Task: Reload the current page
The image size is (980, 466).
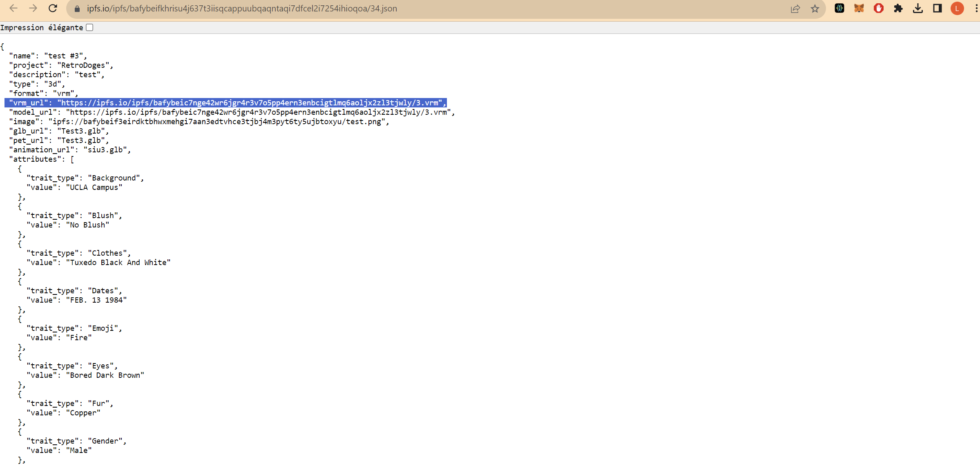Action: tap(53, 8)
